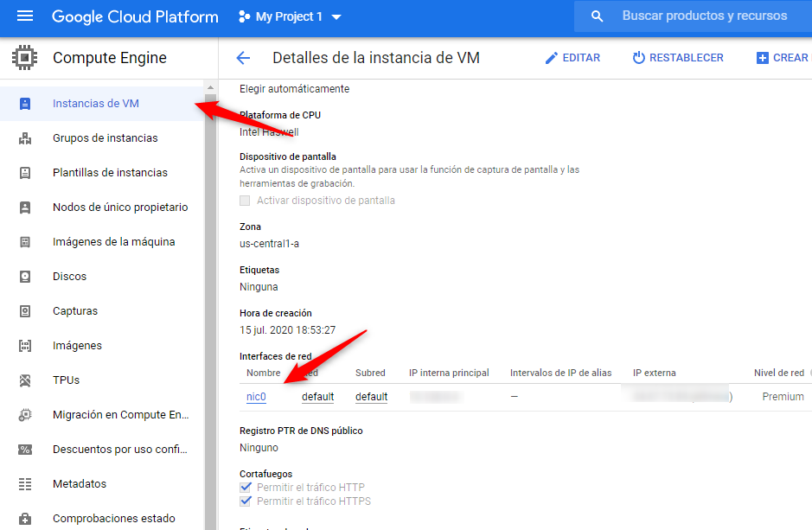This screenshot has width=812, height=530.
Task: Open Plantillas de instancias menu item
Action: (x=110, y=173)
